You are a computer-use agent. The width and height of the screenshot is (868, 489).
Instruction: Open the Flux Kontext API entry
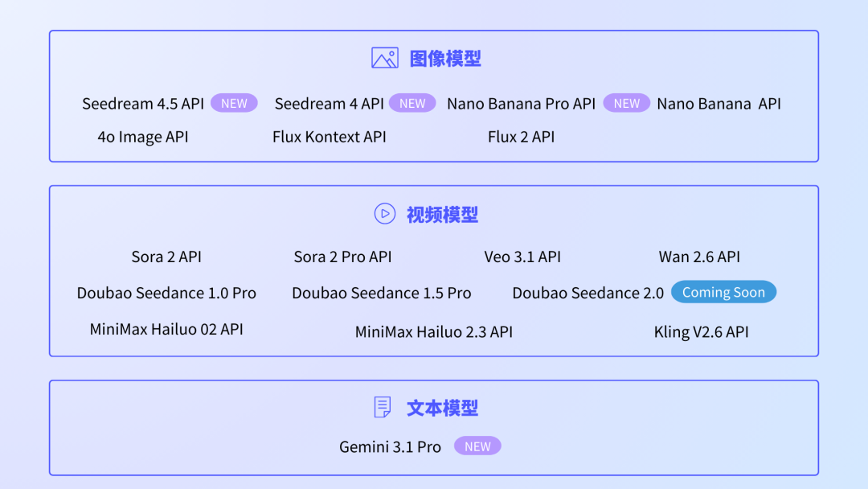pos(329,137)
